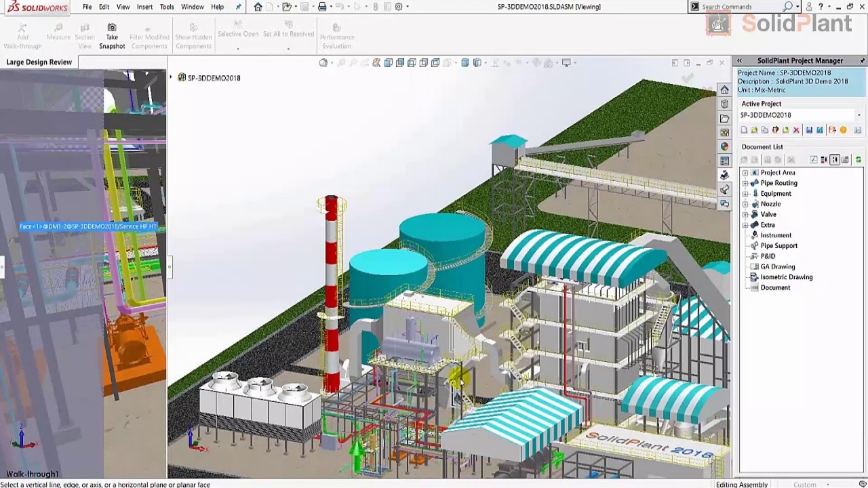The image size is (868, 488).
Task: Open the Design Library tab in task pane
Action: tap(725, 104)
